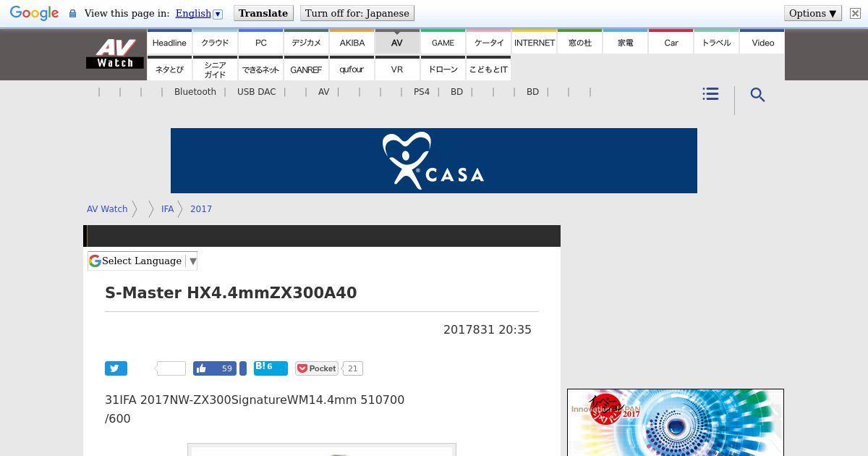Switch to the INTERNET tab

tap(534, 43)
